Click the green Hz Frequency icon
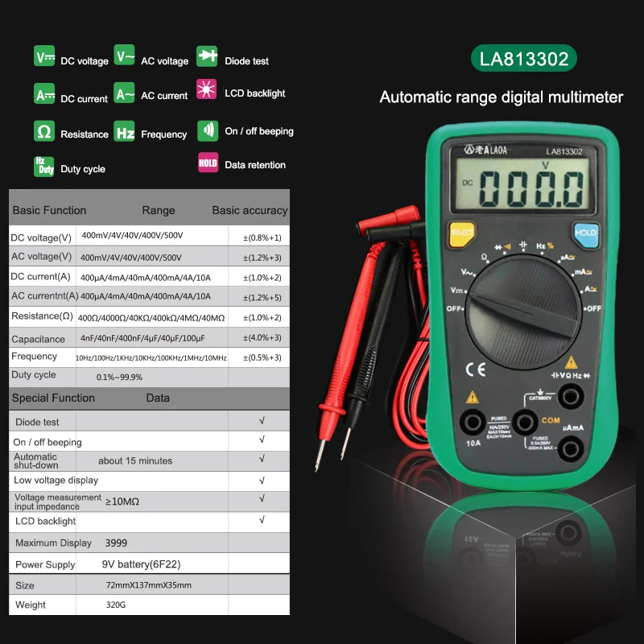This screenshot has width=644, height=644. (x=124, y=131)
